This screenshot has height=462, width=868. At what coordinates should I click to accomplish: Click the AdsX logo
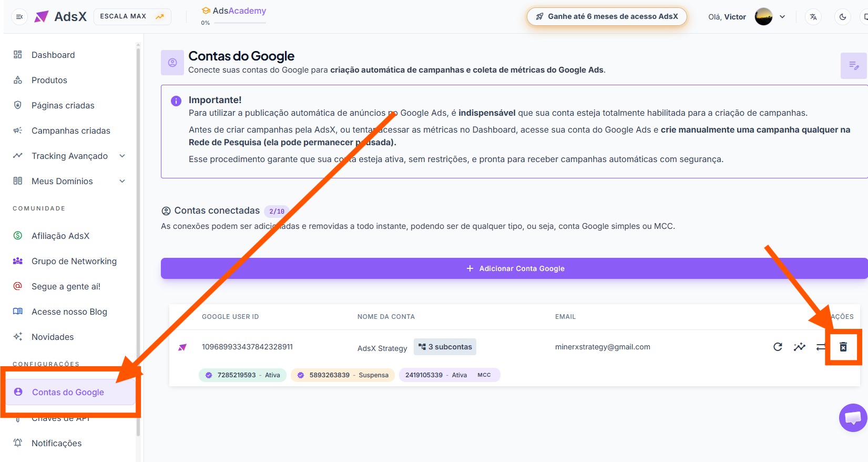tap(60, 17)
